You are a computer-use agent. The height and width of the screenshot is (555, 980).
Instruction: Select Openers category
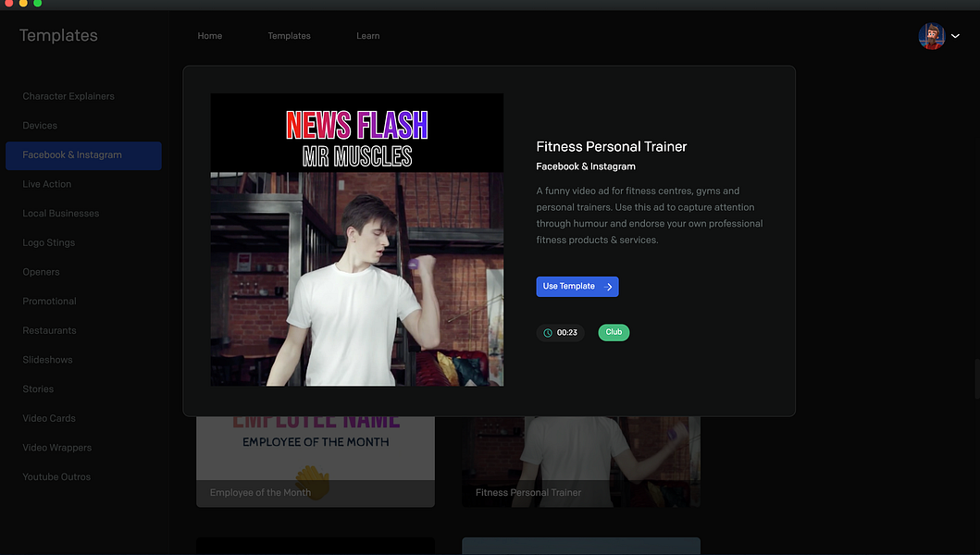(42, 272)
